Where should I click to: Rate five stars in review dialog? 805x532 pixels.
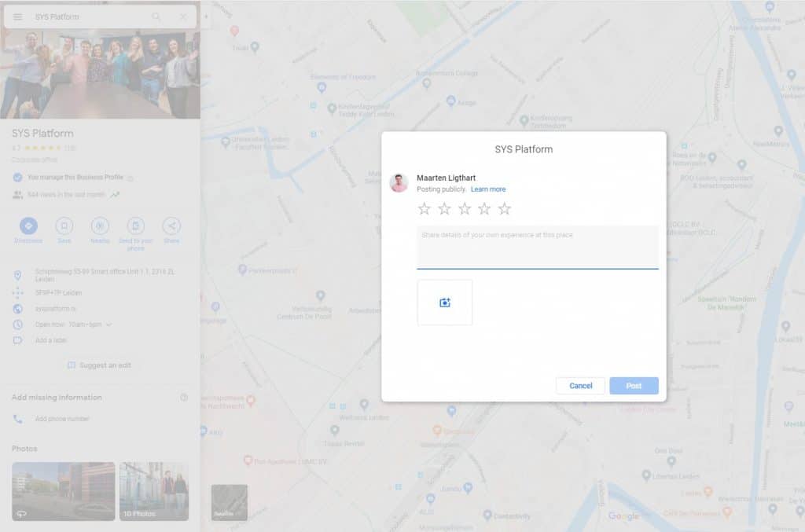[505, 209]
